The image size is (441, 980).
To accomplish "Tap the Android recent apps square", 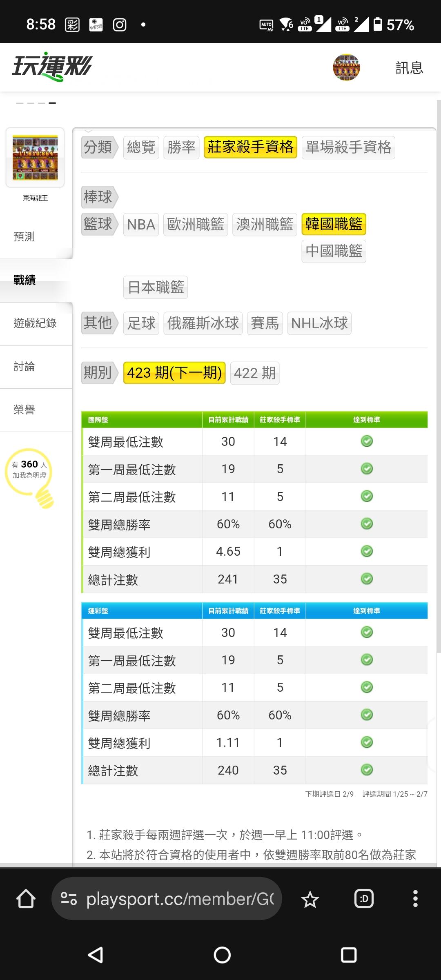I will tap(349, 955).
